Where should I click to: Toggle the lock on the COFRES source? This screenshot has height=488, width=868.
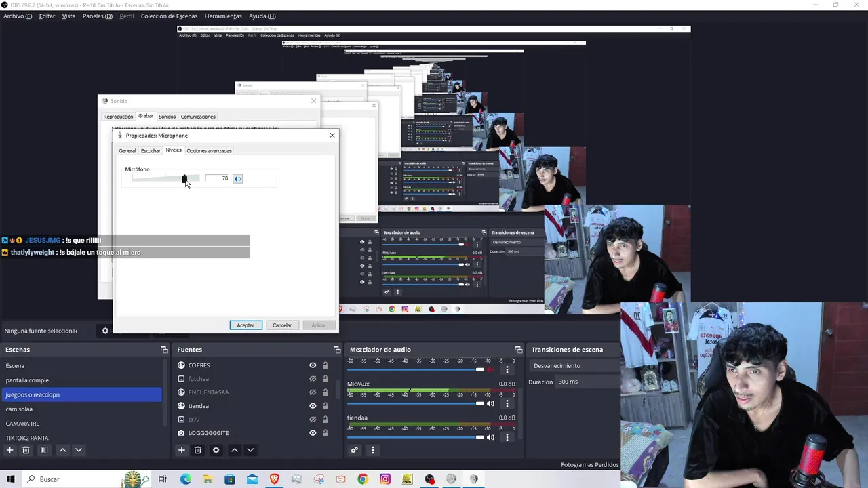pos(325,365)
